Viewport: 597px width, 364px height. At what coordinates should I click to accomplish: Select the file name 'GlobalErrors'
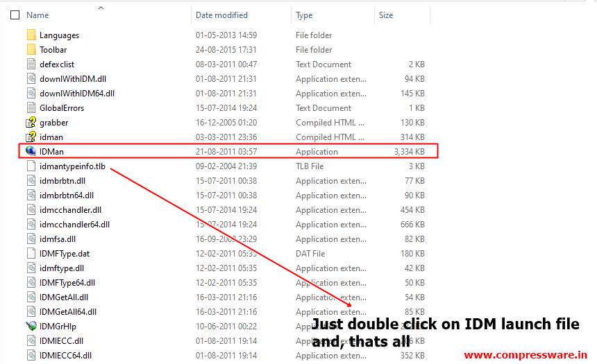[62, 108]
